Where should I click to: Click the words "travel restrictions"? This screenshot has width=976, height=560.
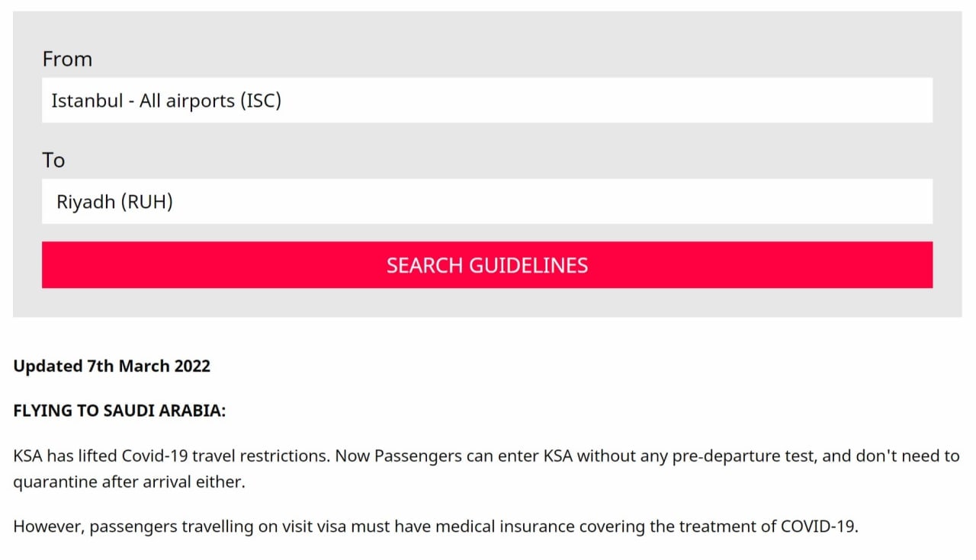pyautogui.click(x=260, y=456)
